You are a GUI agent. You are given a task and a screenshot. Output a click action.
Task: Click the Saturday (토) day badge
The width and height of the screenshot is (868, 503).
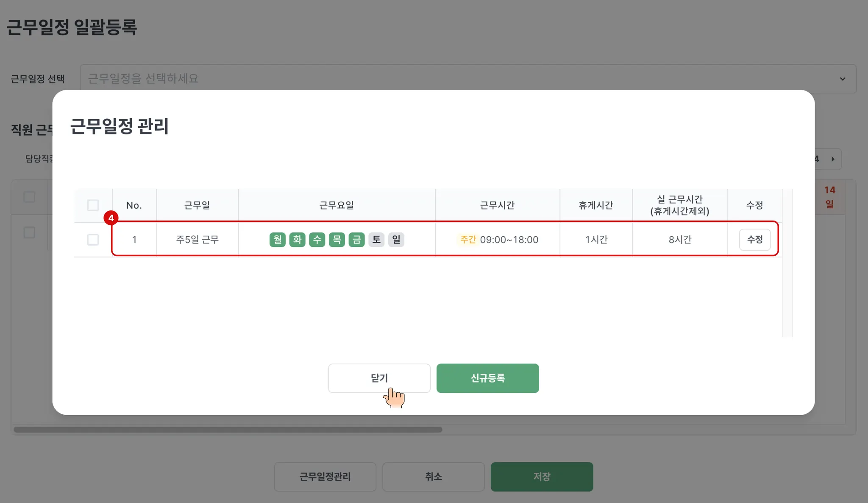(x=376, y=240)
